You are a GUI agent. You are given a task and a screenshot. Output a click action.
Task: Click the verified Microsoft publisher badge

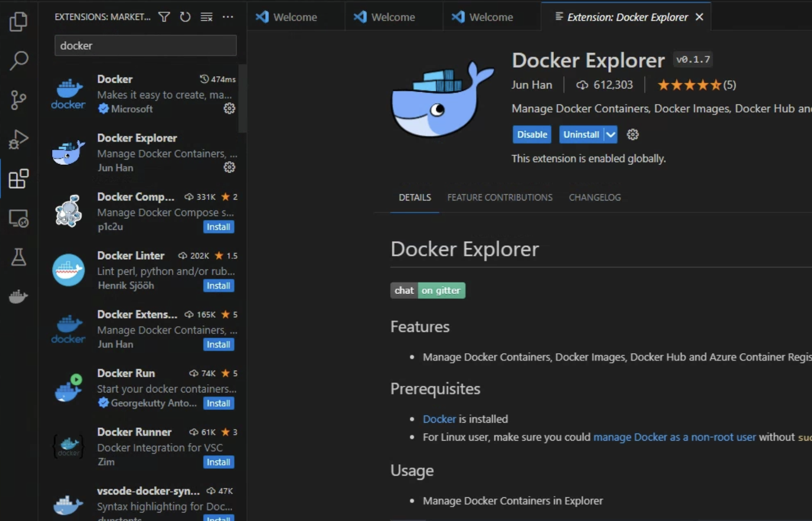pyautogui.click(x=104, y=109)
